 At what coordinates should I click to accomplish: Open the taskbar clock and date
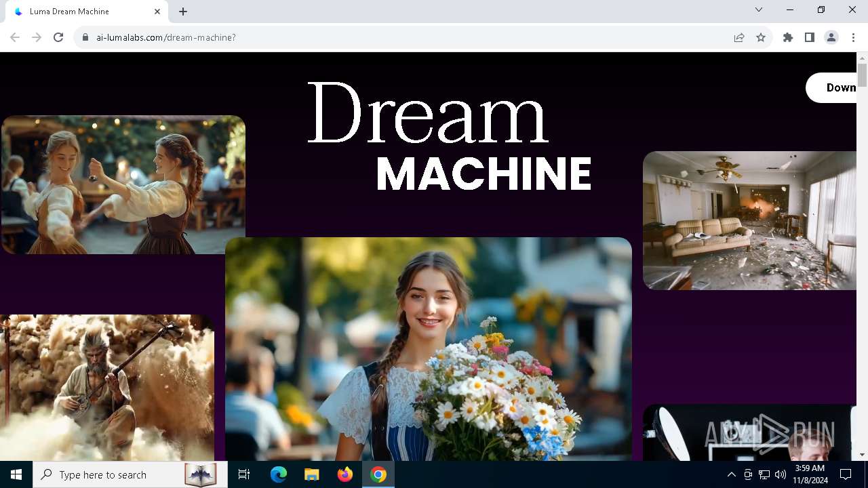810,474
